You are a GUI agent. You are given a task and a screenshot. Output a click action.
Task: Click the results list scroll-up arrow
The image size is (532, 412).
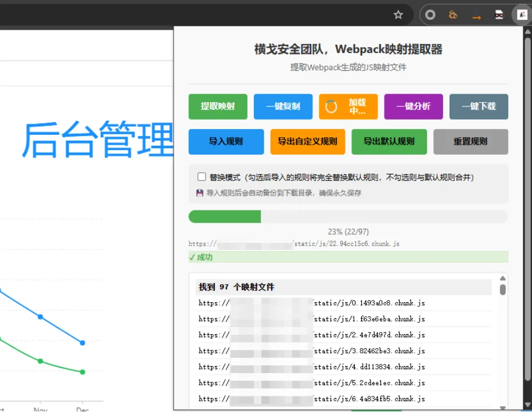[x=503, y=278]
